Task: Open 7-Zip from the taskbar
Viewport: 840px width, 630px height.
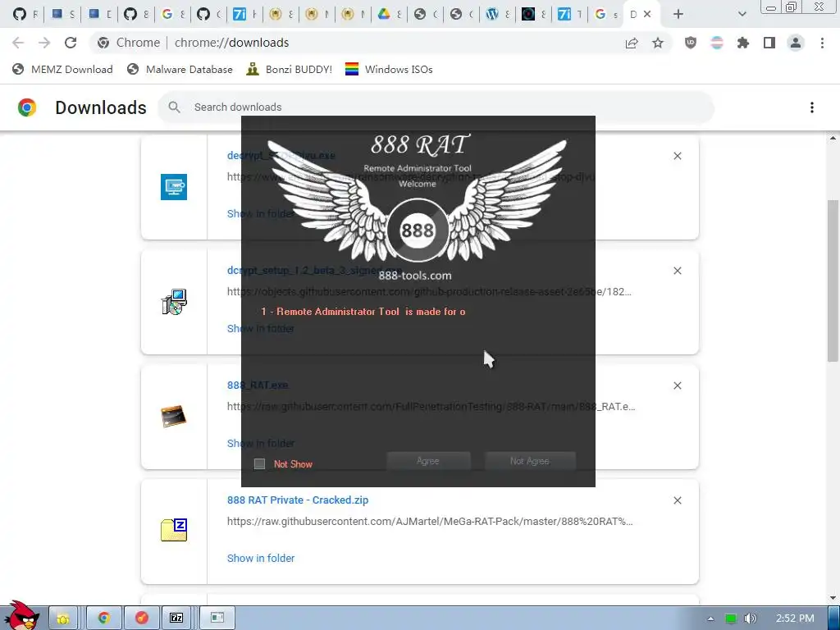Action: pos(177,619)
